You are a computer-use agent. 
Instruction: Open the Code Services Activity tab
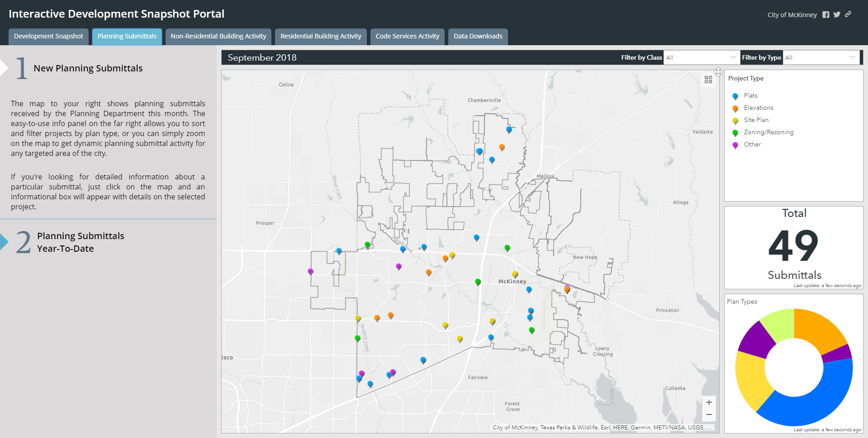[407, 36]
